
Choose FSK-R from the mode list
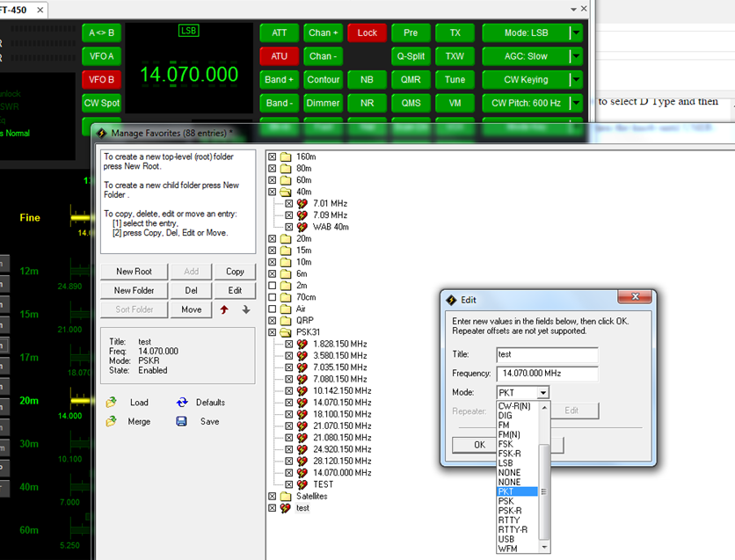[518, 454]
